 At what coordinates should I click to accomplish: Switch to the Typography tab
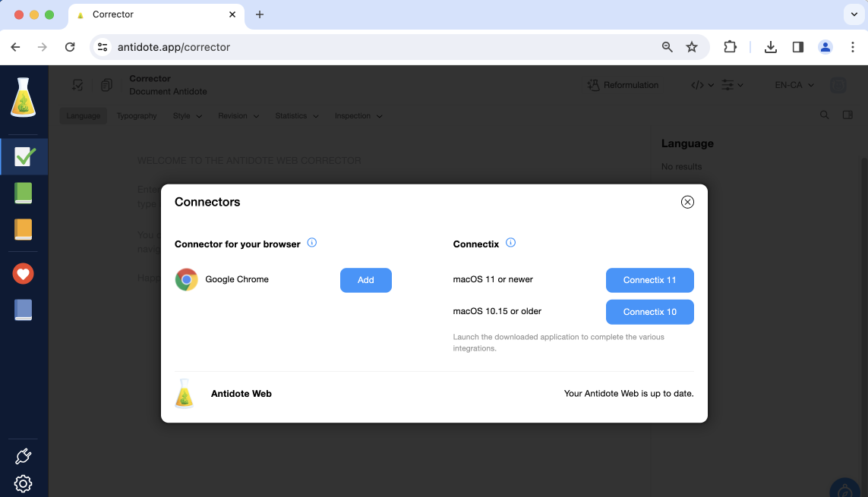pos(137,116)
